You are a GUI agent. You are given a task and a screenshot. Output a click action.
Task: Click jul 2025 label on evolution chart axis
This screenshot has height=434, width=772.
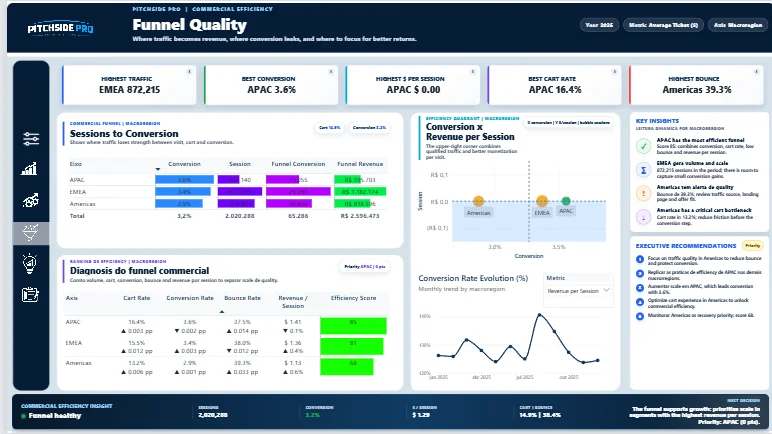(524, 377)
